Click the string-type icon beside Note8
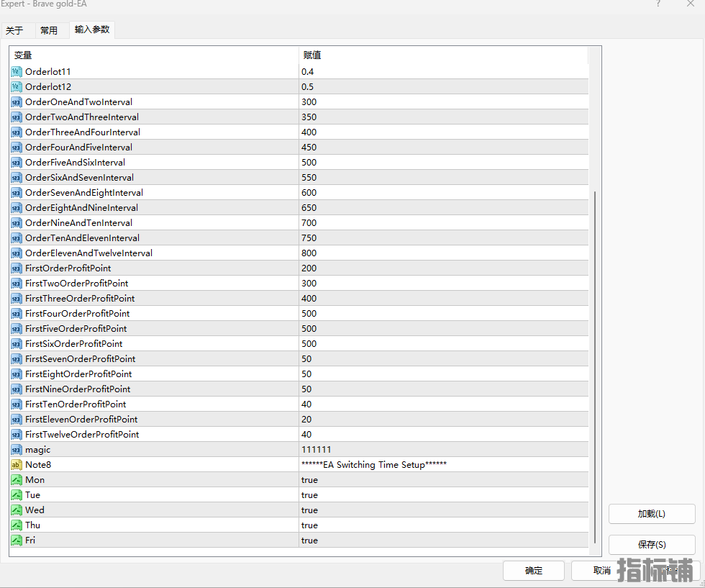Viewport: 705px width, 588px height. coord(16,465)
